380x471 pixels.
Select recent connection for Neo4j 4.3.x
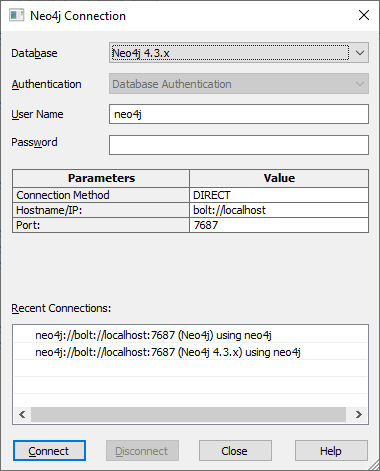(190, 352)
